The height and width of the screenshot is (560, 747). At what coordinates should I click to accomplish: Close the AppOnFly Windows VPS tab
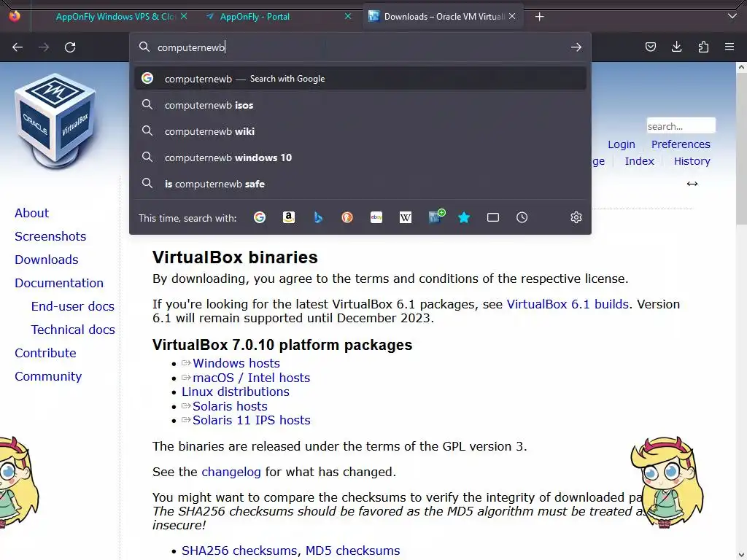pyautogui.click(x=183, y=16)
